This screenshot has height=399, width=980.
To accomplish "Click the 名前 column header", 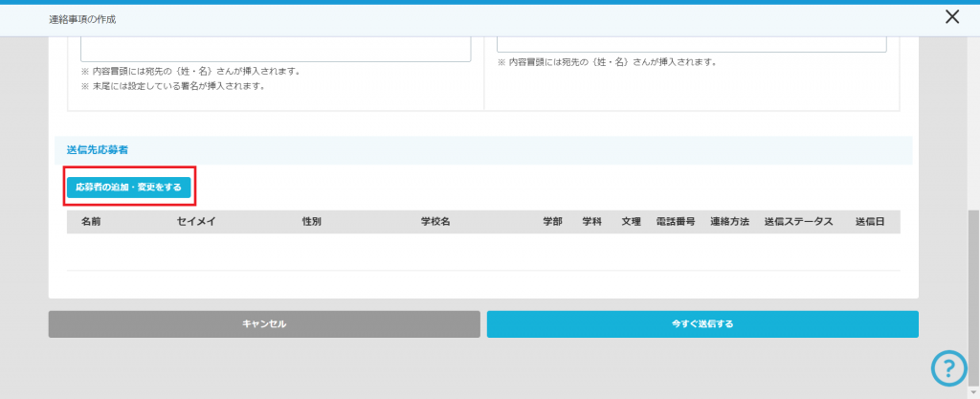I will tap(91, 221).
